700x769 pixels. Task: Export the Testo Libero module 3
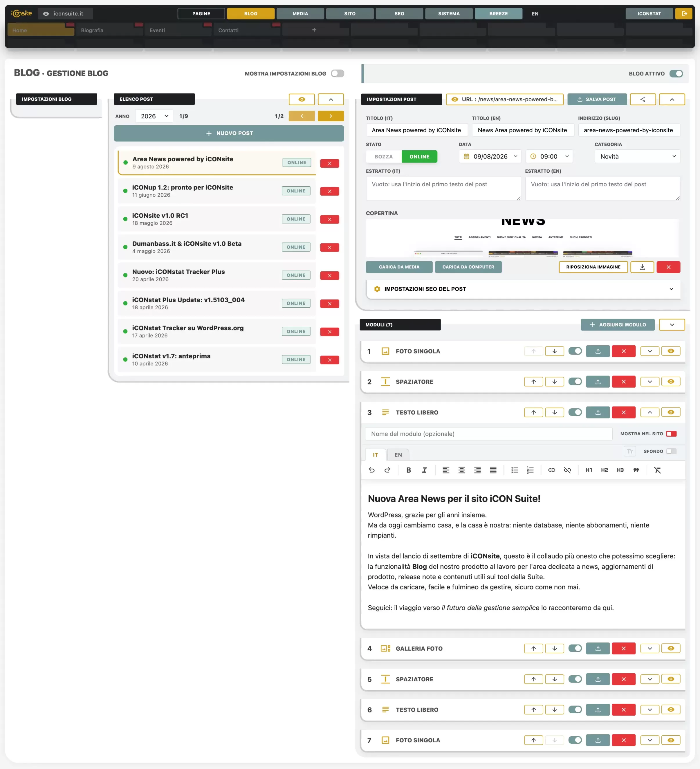point(598,412)
